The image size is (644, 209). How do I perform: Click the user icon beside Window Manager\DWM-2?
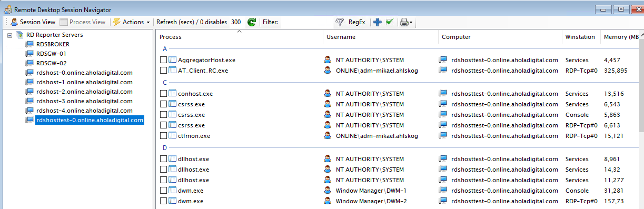click(x=328, y=201)
